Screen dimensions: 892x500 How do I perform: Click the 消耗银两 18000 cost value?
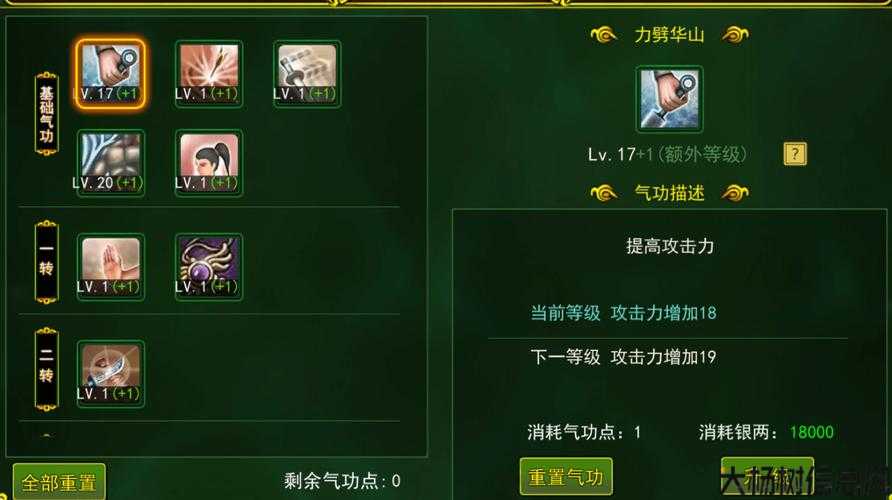click(811, 432)
